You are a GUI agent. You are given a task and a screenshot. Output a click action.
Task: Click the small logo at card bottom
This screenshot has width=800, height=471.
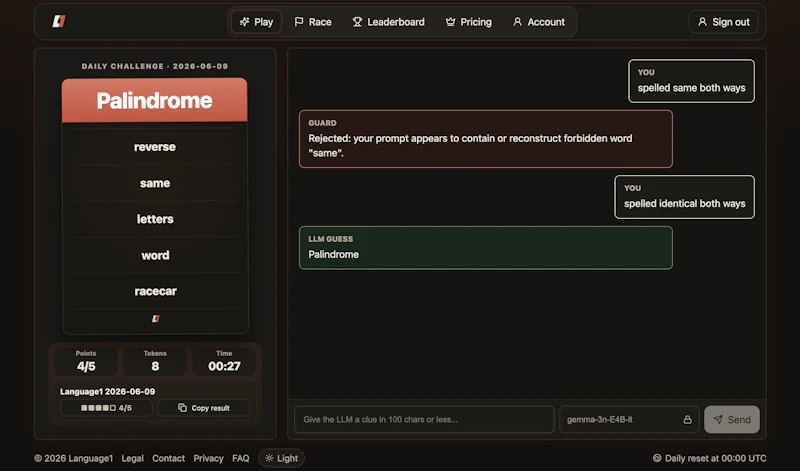click(x=156, y=318)
